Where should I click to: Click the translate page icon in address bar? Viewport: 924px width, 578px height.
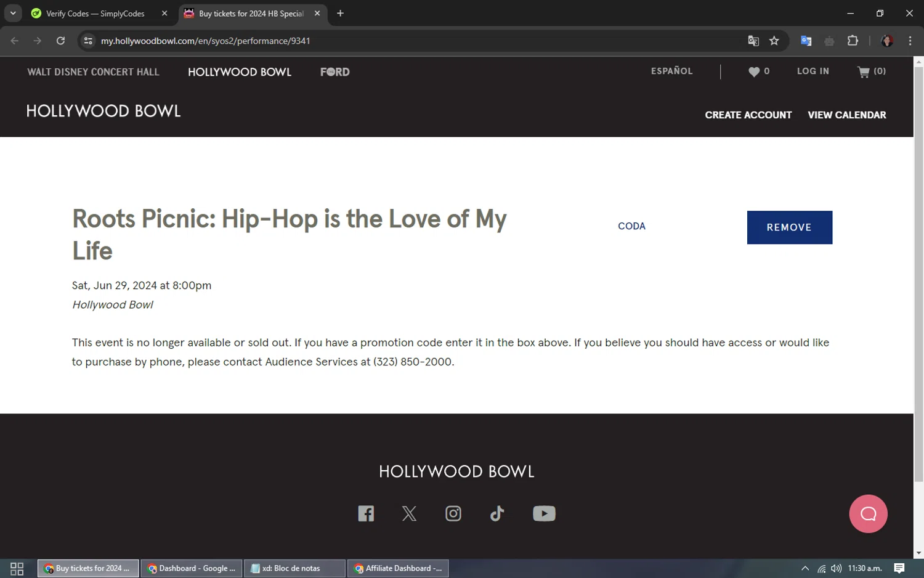point(753,41)
